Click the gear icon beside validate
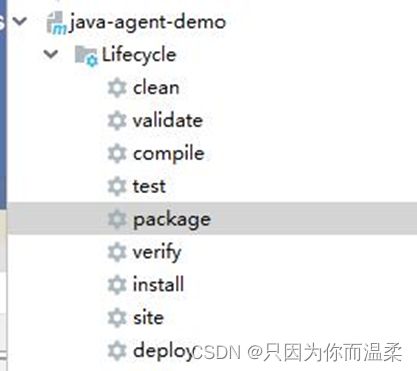 (x=117, y=121)
